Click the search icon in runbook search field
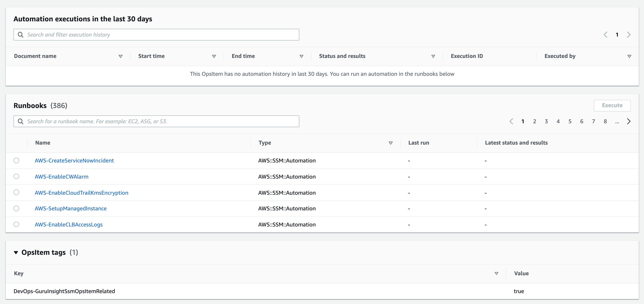Screen dimensions: 644x304 [21, 121]
